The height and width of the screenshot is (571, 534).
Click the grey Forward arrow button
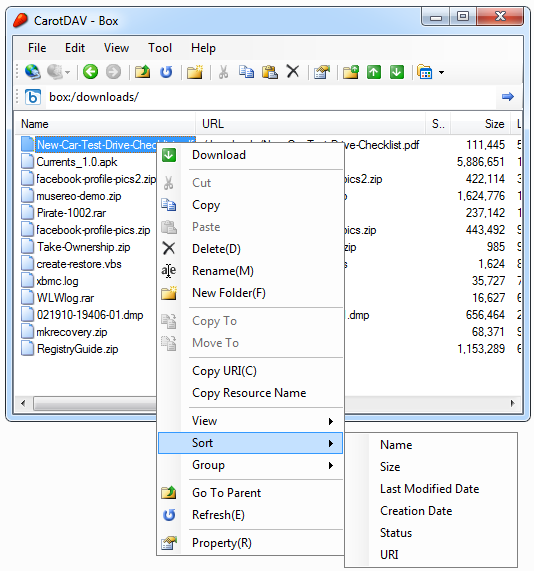pos(113,72)
